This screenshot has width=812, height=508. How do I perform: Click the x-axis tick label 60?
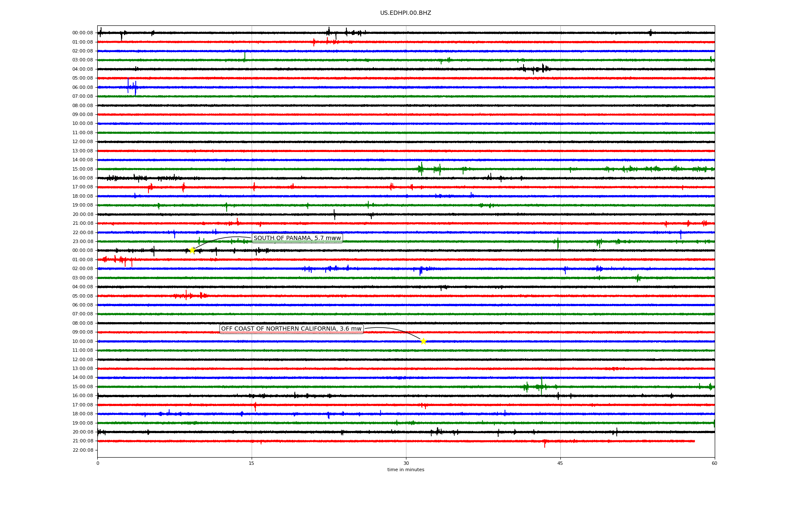tap(714, 463)
